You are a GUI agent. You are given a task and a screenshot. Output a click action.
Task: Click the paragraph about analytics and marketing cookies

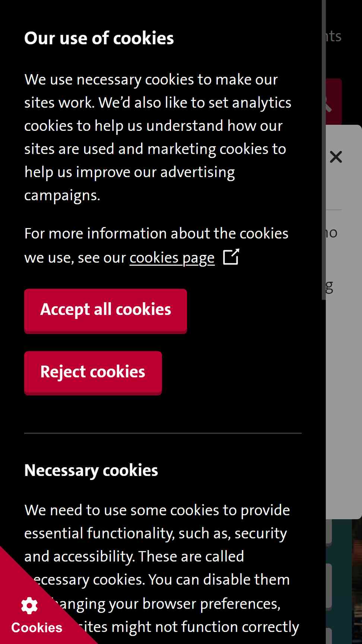tap(158, 137)
